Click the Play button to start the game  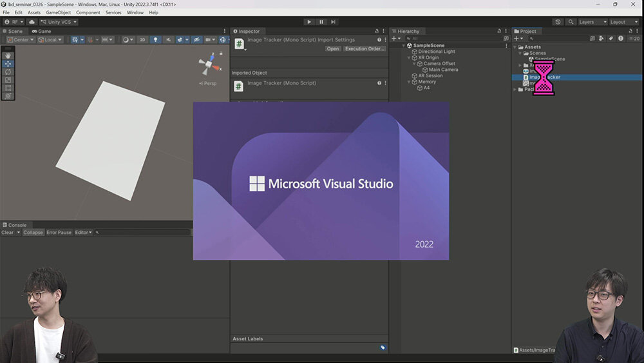click(309, 22)
